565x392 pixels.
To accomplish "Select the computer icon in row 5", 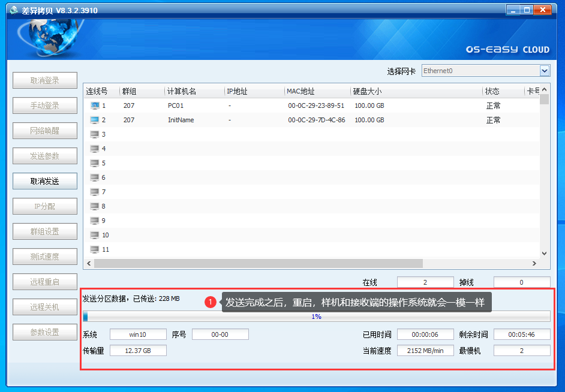I will [95, 163].
